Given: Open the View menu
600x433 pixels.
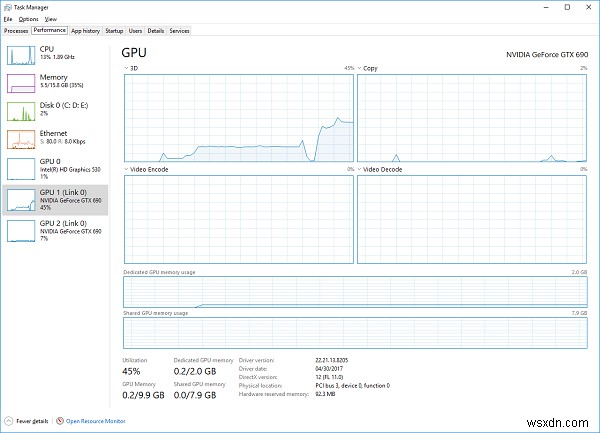Looking at the screenshot, I should [51, 19].
